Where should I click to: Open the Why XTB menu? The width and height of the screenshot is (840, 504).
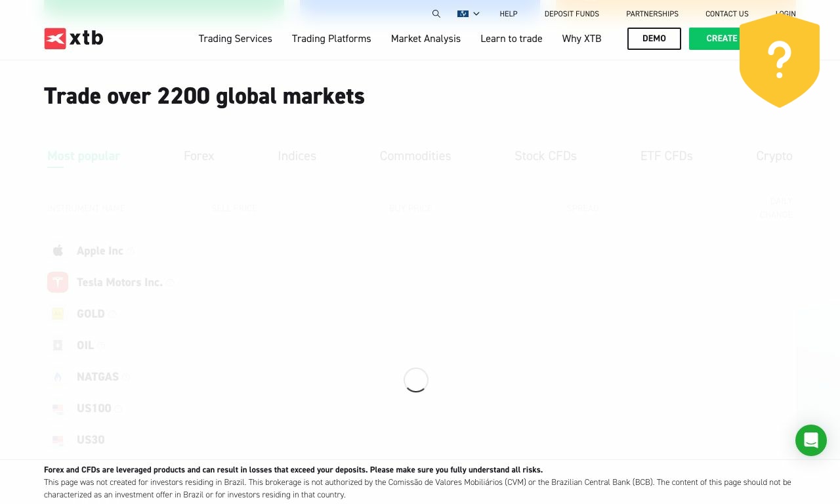(x=581, y=39)
